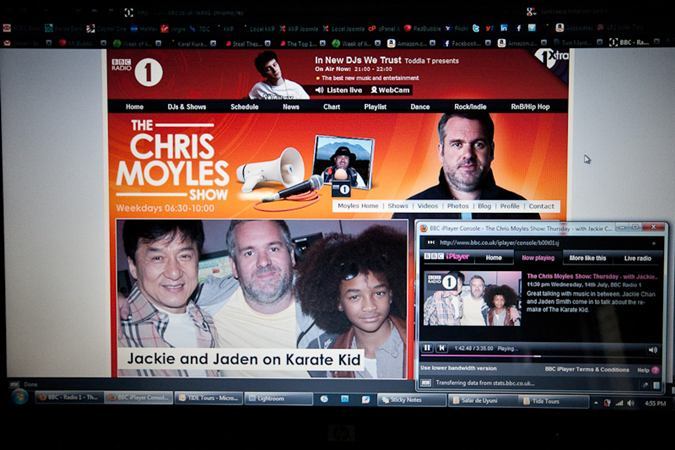Open the Videos link in Moyles sub-navigation
The width and height of the screenshot is (675, 450).
(427, 206)
